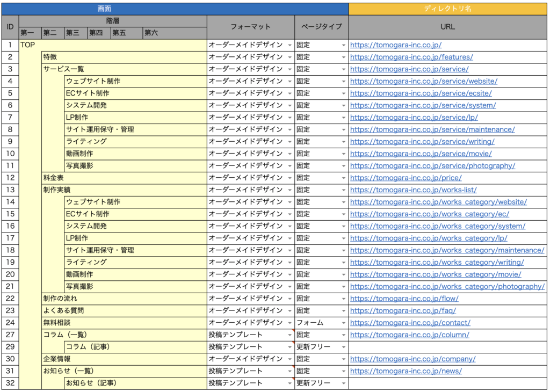The height and width of the screenshot is (392, 550).
Task: Select the 企業情報 cell
Action: pyautogui.click(x=124, y=359)
